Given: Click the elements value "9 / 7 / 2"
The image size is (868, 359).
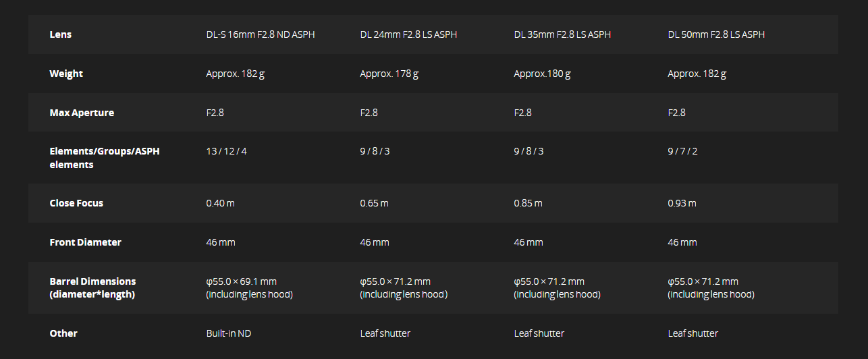Looking at the screenshot, I should (682, 151).
